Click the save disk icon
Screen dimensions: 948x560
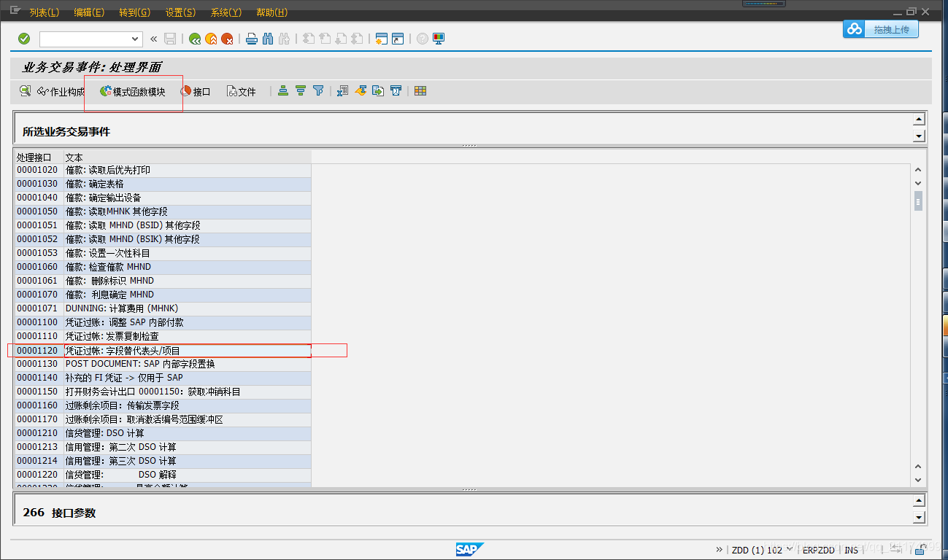tap(170, 38)
